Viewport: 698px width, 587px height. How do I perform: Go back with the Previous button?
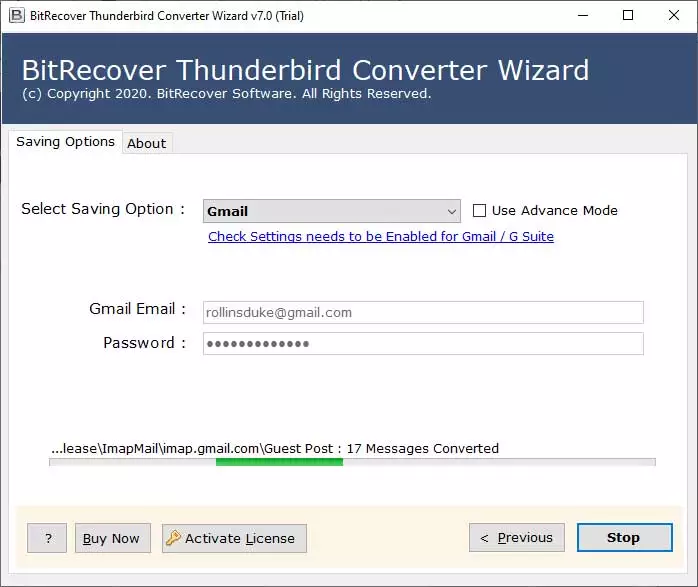tap(517, 538)
